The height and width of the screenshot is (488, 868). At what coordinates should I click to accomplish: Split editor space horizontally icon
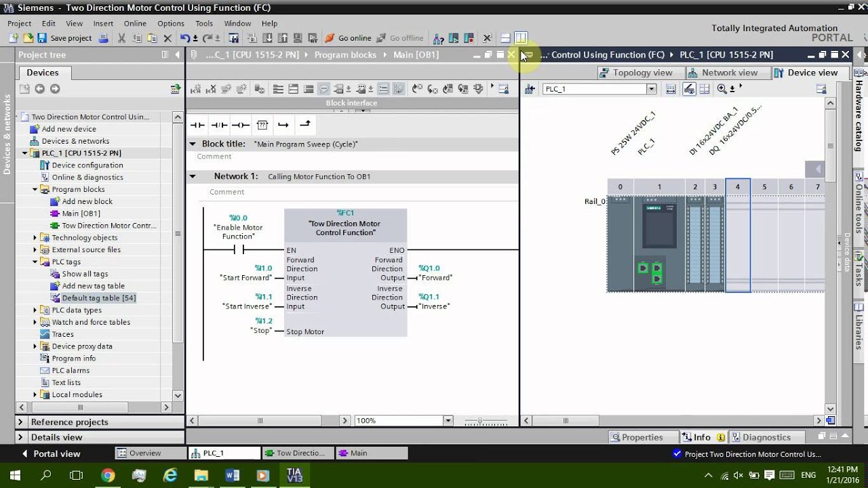[x=505, y=38]
